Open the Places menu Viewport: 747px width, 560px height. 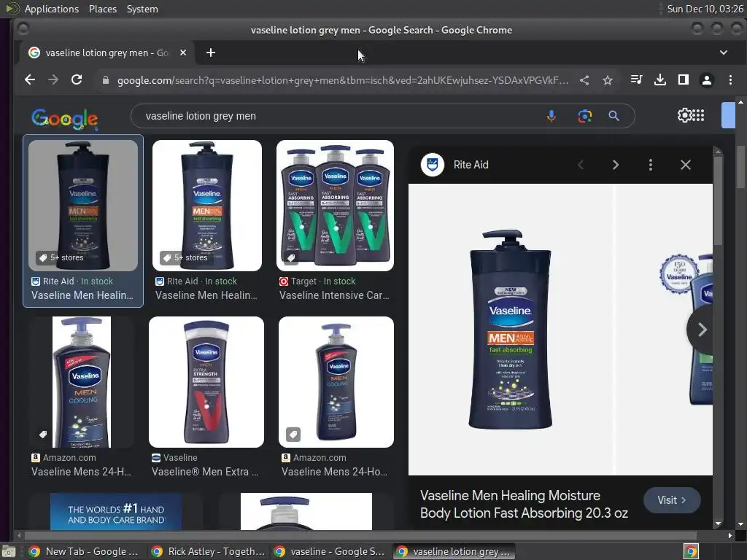102,9
